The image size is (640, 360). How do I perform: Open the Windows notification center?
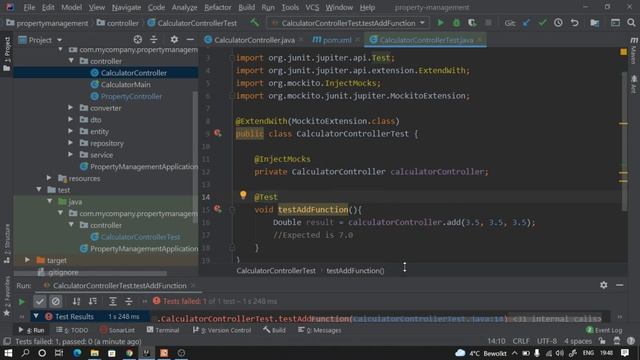[x=625, y=353]
